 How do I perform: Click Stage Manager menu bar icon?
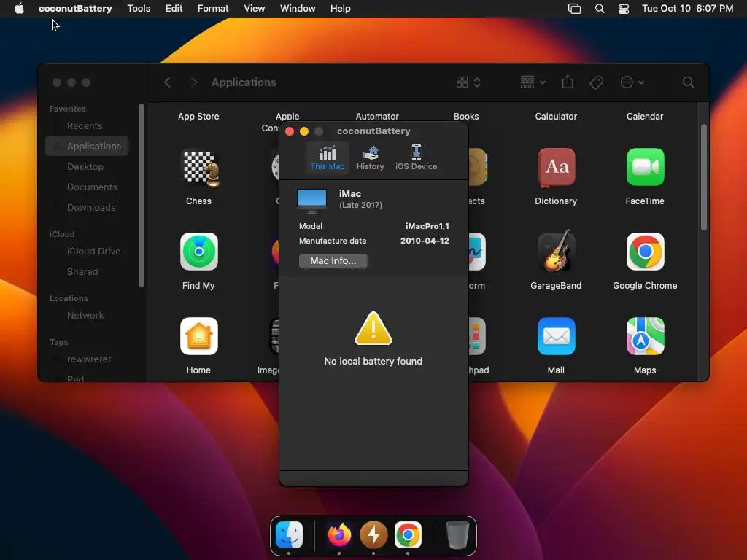(575, 9)
